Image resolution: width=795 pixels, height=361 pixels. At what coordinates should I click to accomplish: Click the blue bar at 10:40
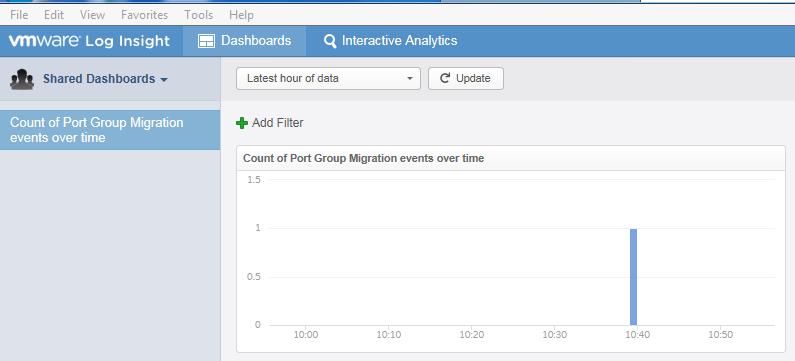pos(633,277)
